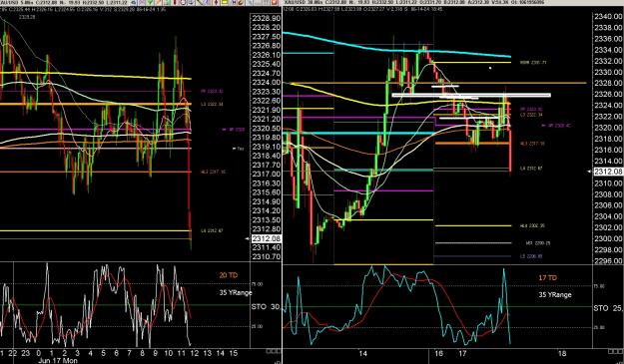Click the 17 TD label in right stochastic panel
Image resolution: width=624 pixels, height=364 pixels.
click(x=548, y=278)
